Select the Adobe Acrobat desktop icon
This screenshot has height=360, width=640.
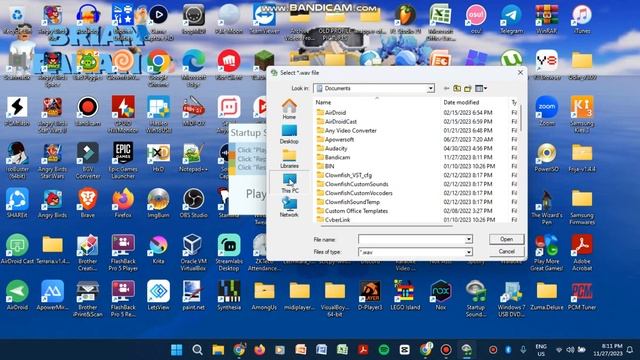[x=582, y=252]
